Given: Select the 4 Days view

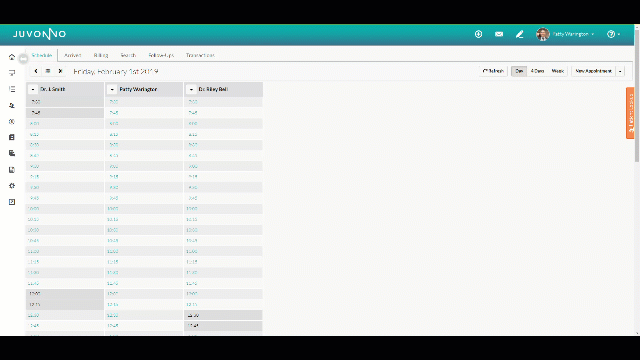Looking at the screenshot, I should [537, 71].
